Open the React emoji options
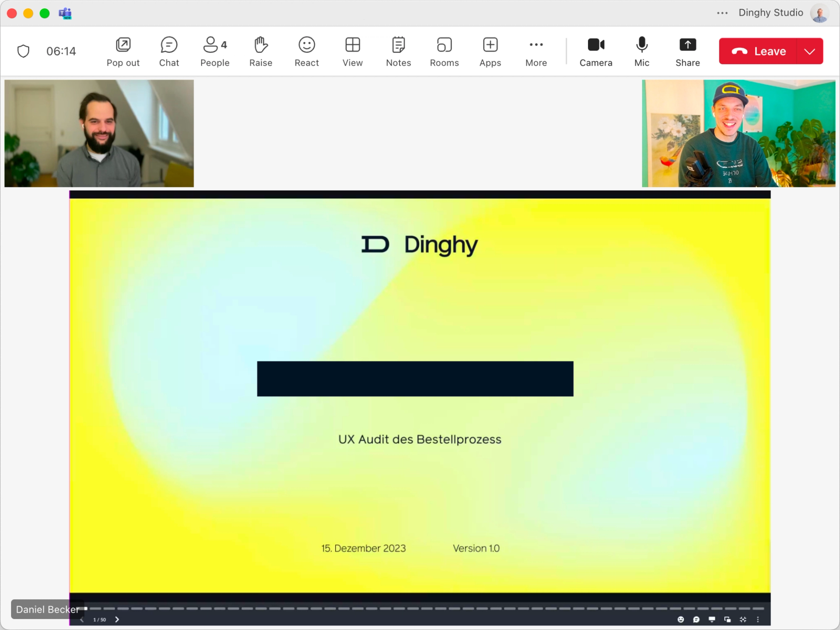The width and height of the screenshot is (840, 630). [306, 52]
